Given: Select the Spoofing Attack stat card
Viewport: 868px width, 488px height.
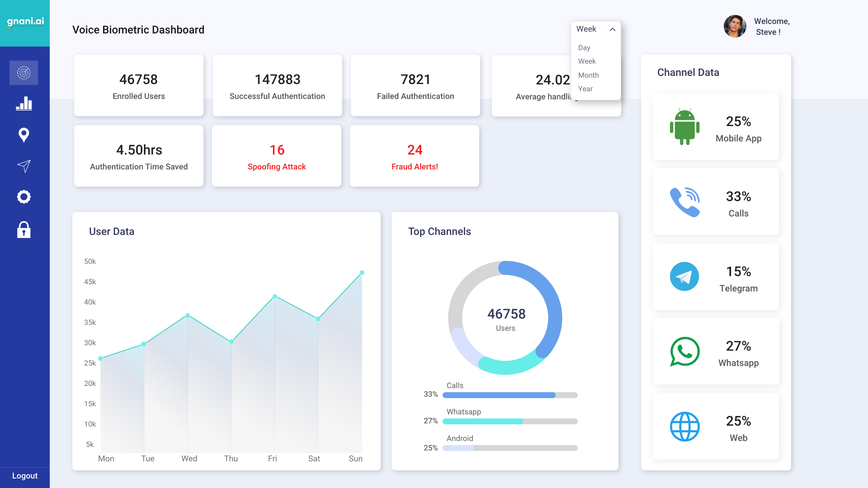Looking at the screenshot, I should click(277, 156).
